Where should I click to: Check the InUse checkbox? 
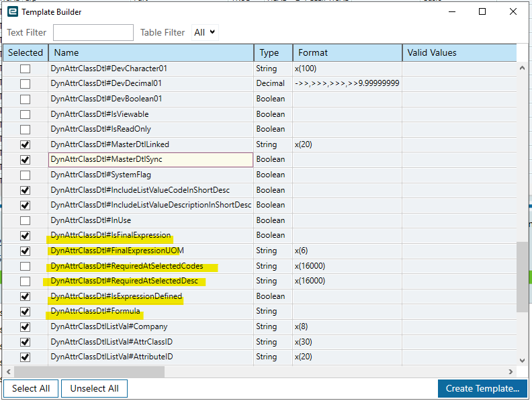(x=25, y=221)
